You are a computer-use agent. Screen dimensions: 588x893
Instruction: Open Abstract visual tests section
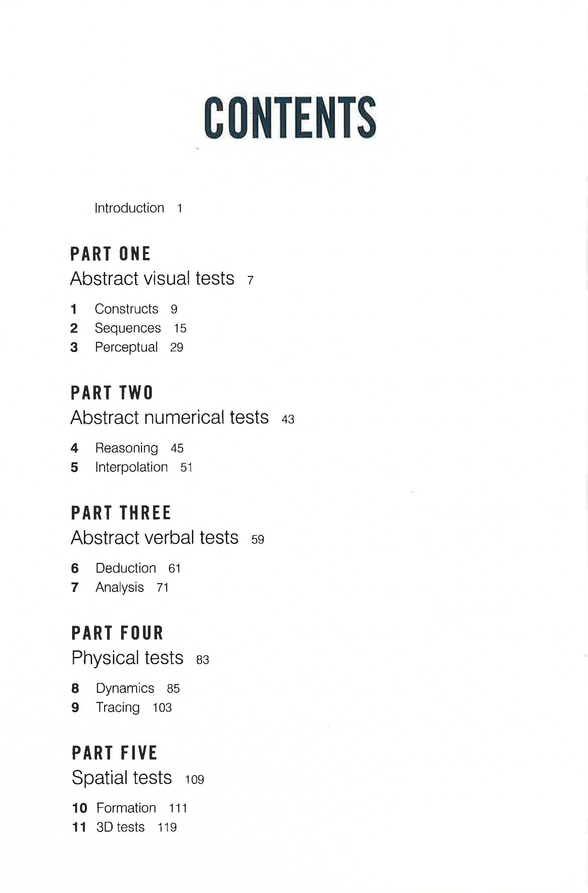click(152, 279)
